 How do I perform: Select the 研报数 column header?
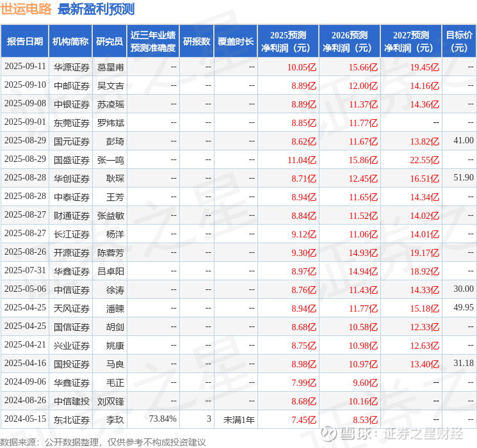click(x=197, y=42)
